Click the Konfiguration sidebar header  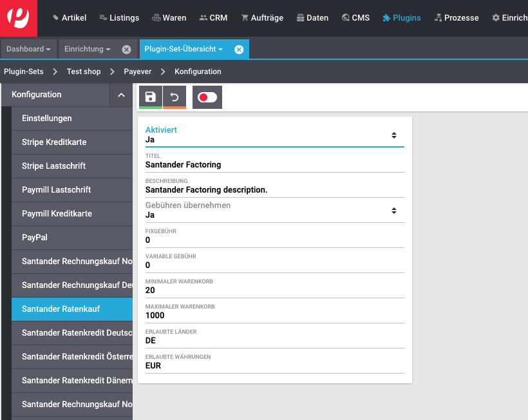55,95
